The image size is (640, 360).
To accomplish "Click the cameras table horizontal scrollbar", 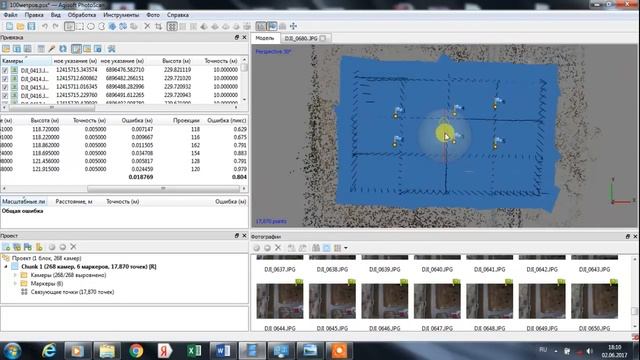I will point(52,108).
